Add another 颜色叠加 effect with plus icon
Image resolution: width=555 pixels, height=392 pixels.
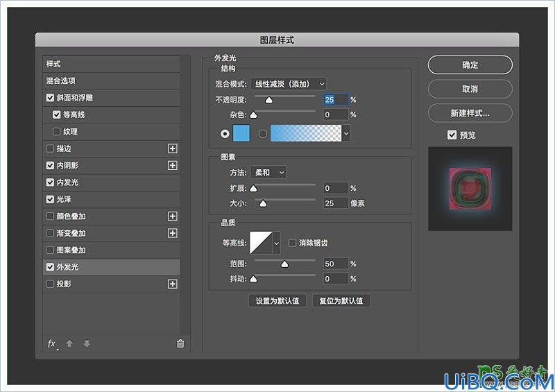click(x=172, y=216)
